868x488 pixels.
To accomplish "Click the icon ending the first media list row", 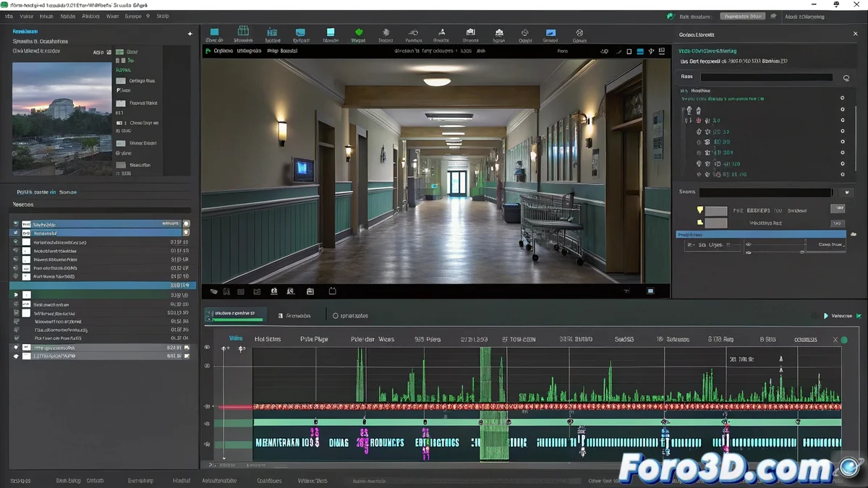I will (x=186, y=224).
